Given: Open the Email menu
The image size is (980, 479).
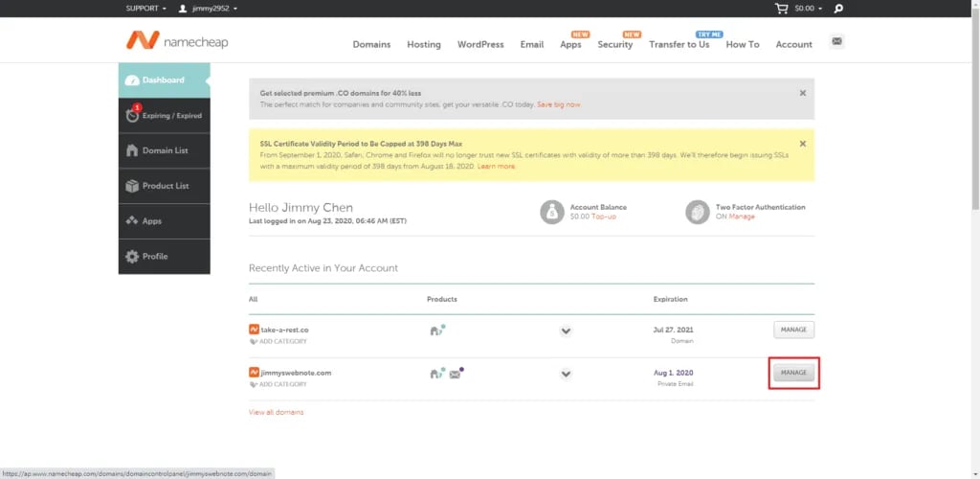Looking at the screenshot, I should pyautogui.click(x=532, y=44).
